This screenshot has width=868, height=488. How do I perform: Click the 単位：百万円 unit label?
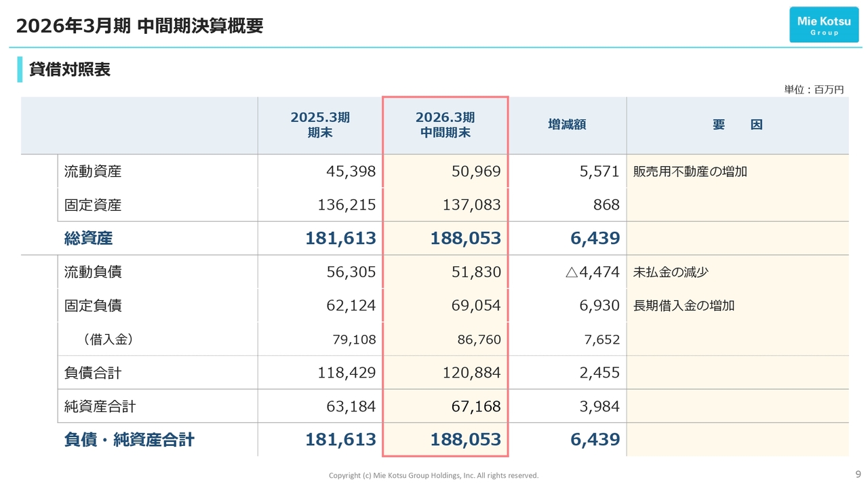[814, 89]
